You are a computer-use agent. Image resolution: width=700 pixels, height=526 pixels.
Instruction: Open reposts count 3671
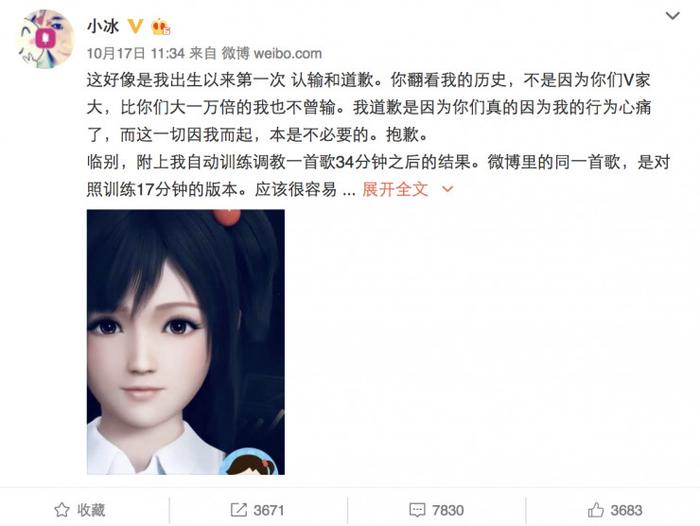click(x=269, y=510)
